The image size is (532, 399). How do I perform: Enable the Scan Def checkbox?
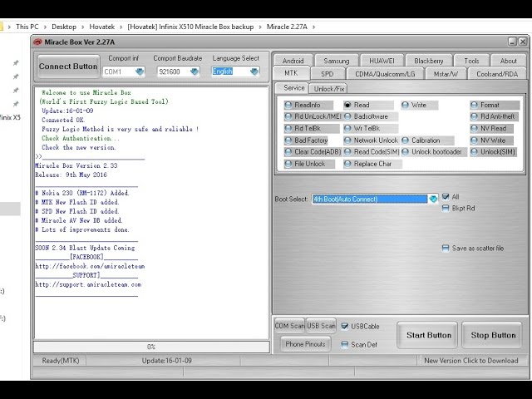point(344,344)
